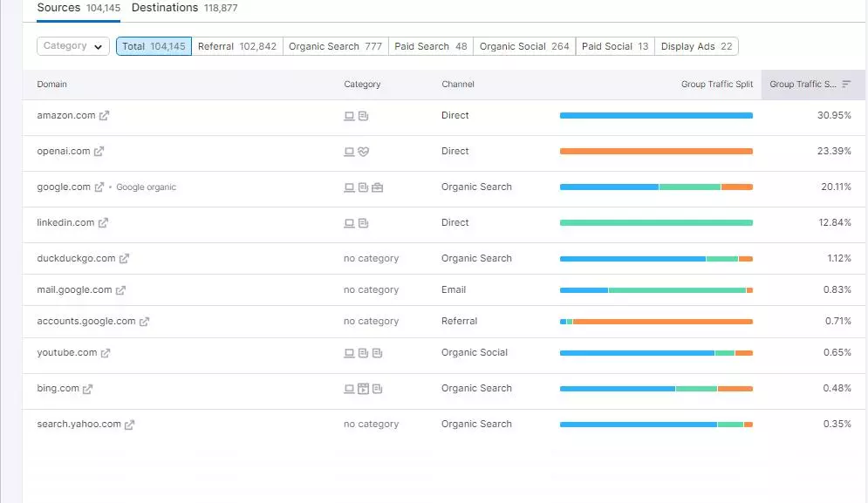
Task: Click linkedin.com green traffic split bar
Action: click(x=656, y=222)
